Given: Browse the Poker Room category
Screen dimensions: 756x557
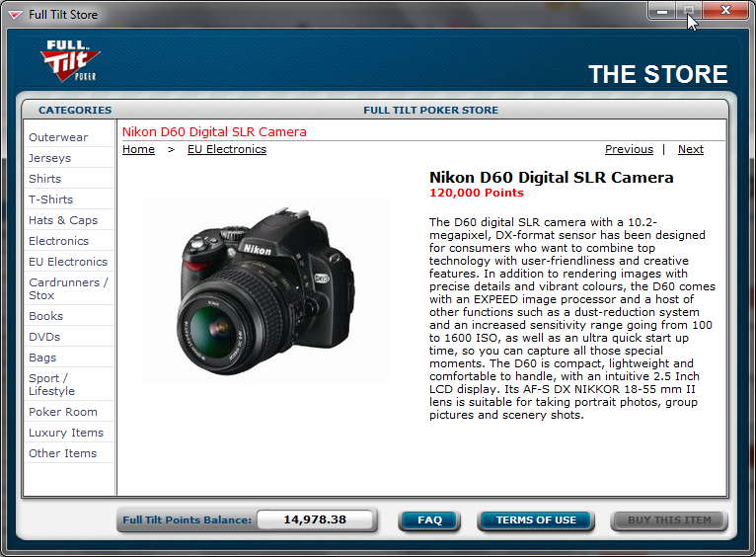Looking at the screenshot, I should point(63,413).
